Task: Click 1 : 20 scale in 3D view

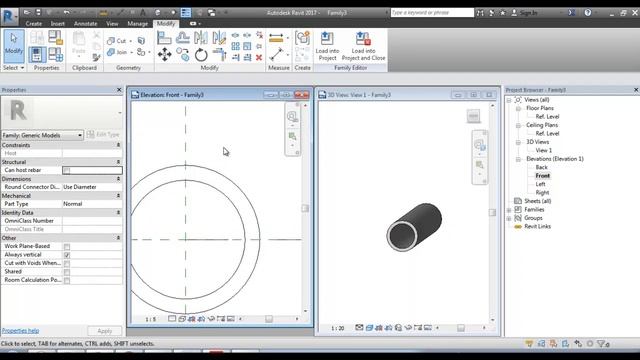Action: pos(337,328)
